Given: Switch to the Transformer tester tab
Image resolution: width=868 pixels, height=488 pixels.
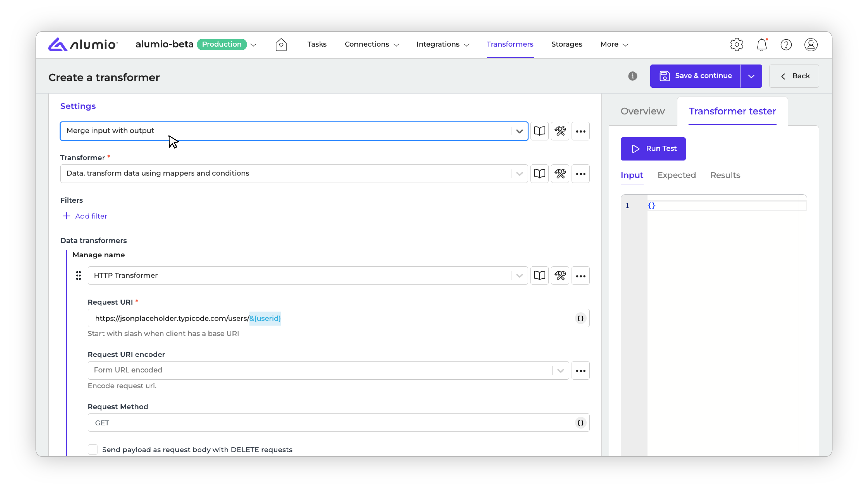Looking at the screenshot, I should pos(732,111).
